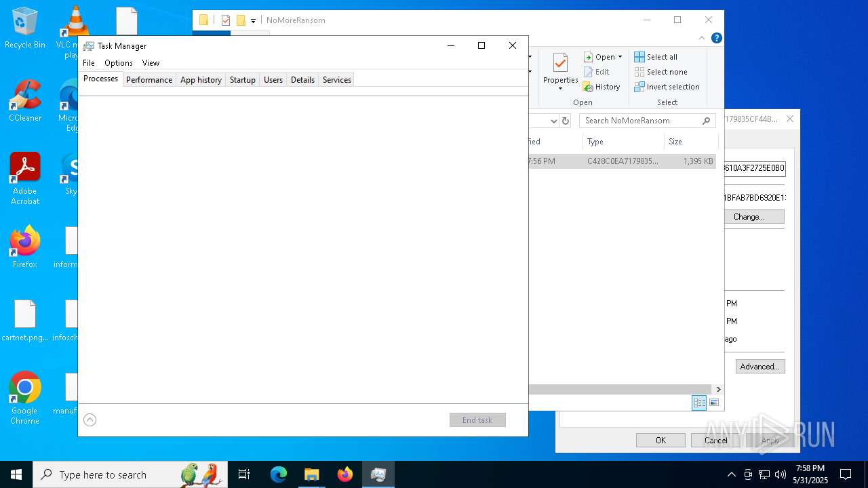Click the End task button
The image size is (868, 488).
click(477, 420)
